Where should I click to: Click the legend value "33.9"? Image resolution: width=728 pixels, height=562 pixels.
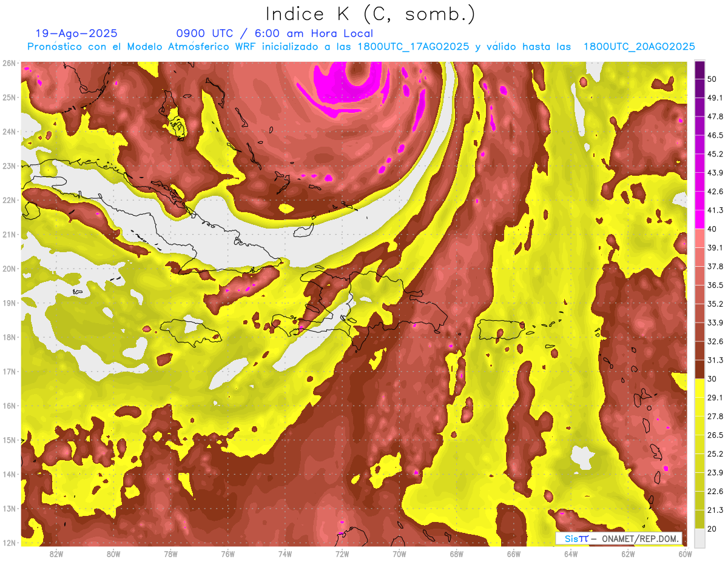(x=715, y=323)
